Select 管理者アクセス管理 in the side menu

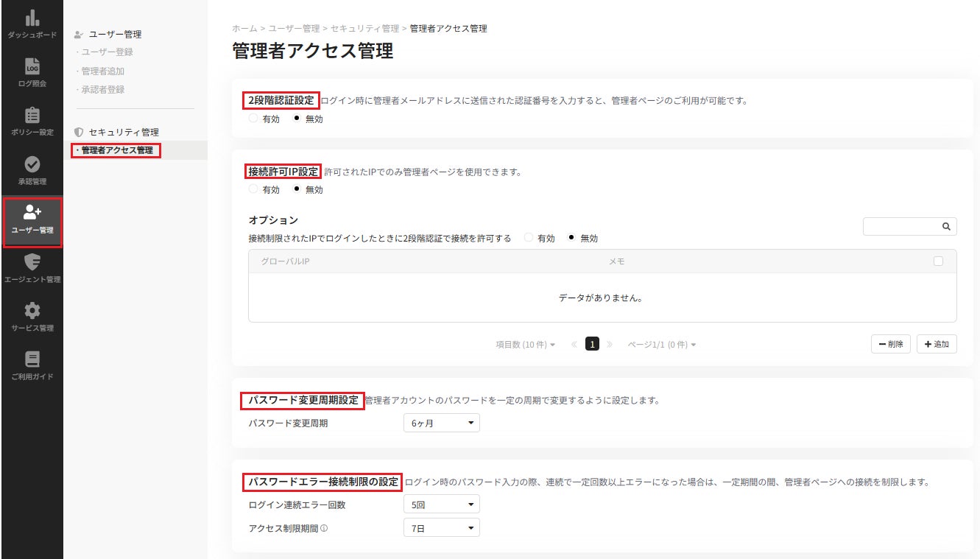116,150
